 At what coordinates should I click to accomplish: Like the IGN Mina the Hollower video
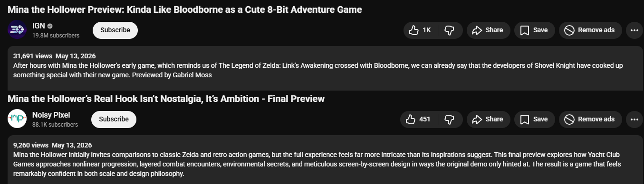pyautogui.click(x=420, y=30)
